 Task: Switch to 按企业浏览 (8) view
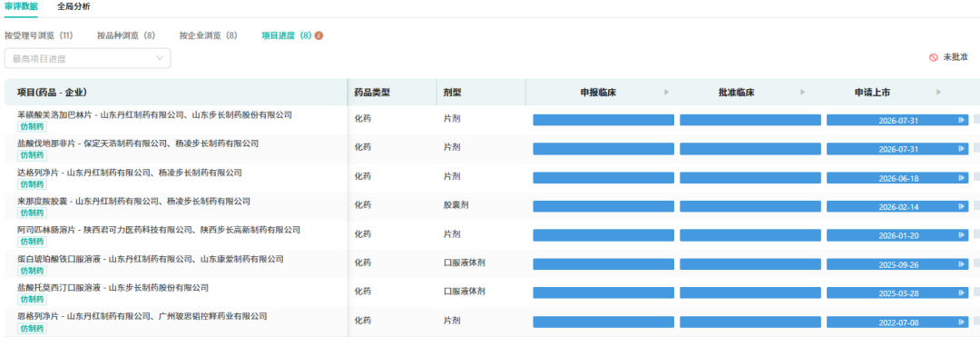[208, 35]
